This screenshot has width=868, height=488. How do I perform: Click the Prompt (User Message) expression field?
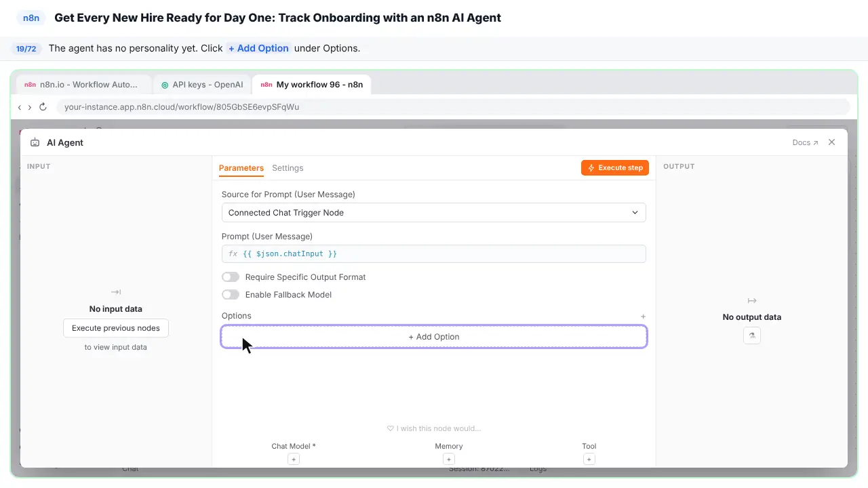(x=434, y=254)
